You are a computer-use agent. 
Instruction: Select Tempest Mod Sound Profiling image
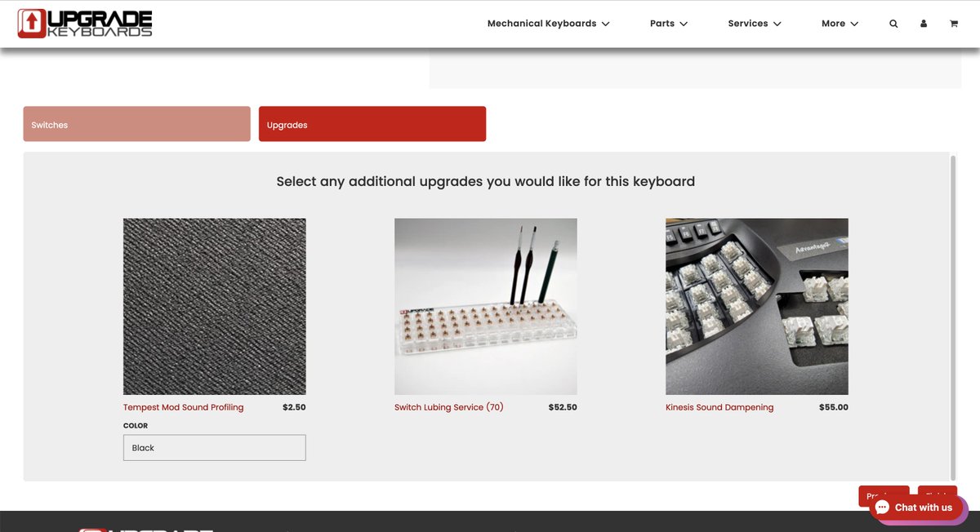click(x=215, y=306)
